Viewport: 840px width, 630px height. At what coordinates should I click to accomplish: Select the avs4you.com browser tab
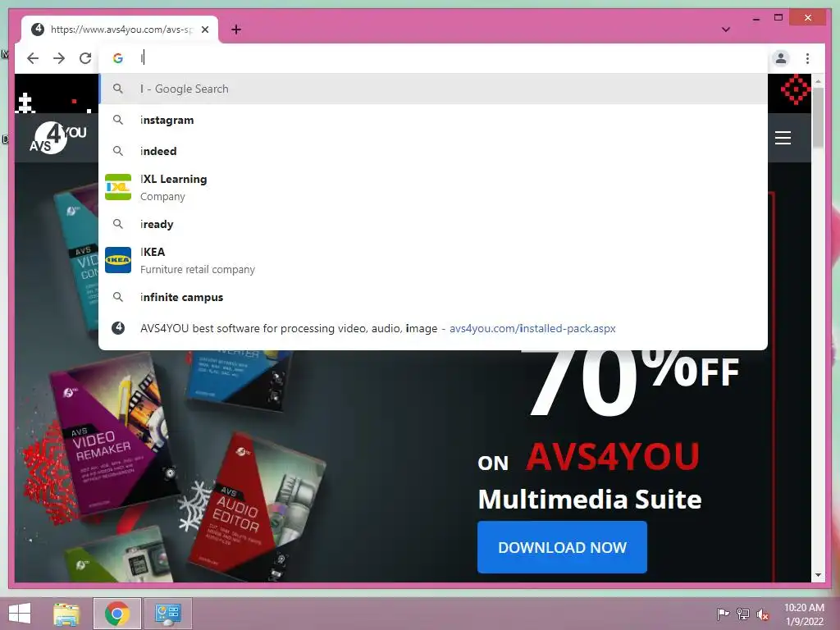click(x=120, y=30)
